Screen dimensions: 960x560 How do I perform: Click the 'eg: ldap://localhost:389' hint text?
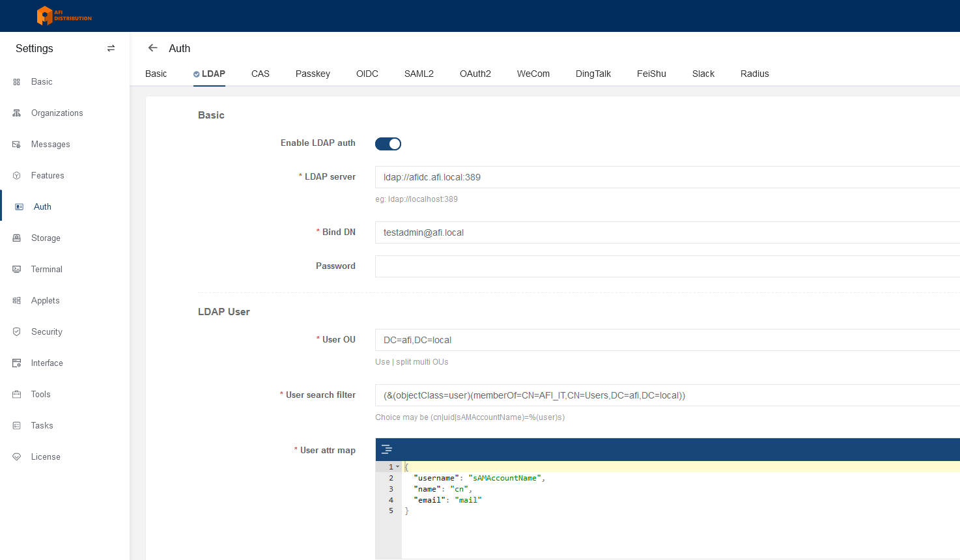[416, 199]
